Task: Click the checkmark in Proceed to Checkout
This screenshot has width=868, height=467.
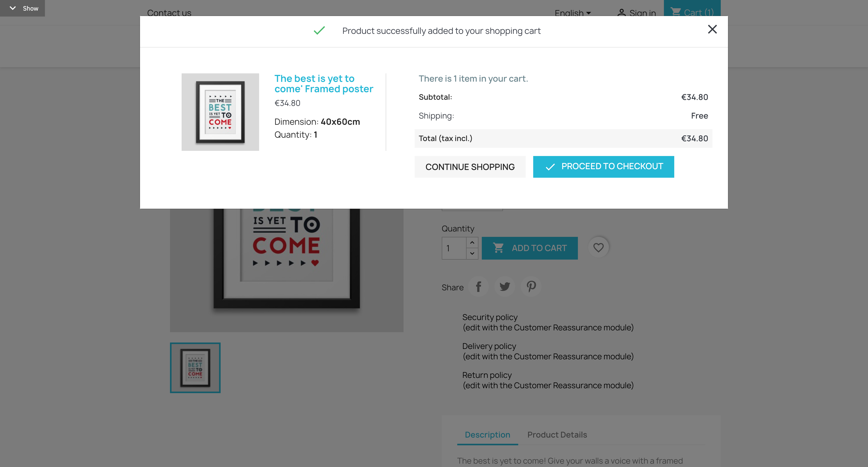Action: coord(550,166)
